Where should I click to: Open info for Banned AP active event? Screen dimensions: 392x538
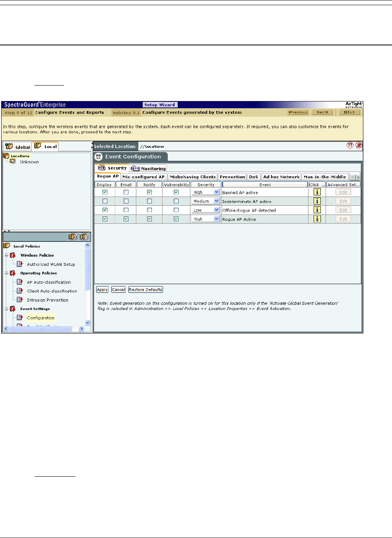(317, 192)
